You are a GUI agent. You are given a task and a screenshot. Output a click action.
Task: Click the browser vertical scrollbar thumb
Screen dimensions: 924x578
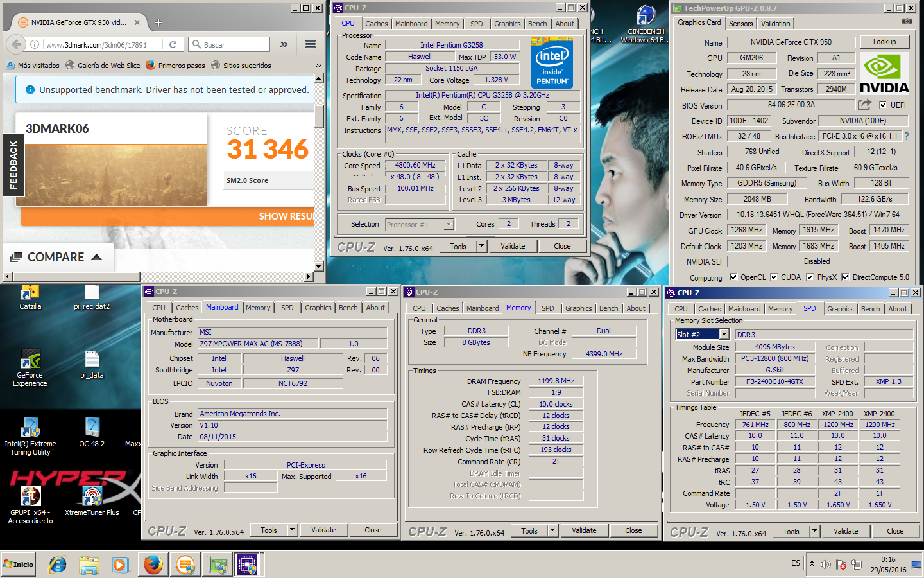pyautogui.click(x=319, y=116)
